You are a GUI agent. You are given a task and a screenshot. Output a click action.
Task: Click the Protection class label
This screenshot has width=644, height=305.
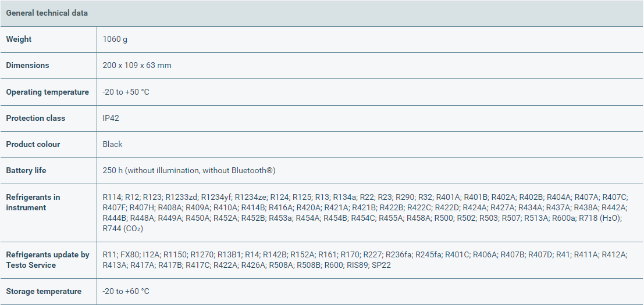tap(35, 118)
